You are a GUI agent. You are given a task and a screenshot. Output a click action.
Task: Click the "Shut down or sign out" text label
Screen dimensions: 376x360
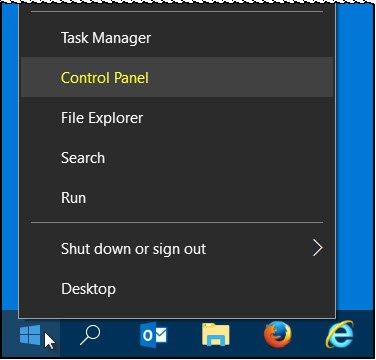click(133, 249)
